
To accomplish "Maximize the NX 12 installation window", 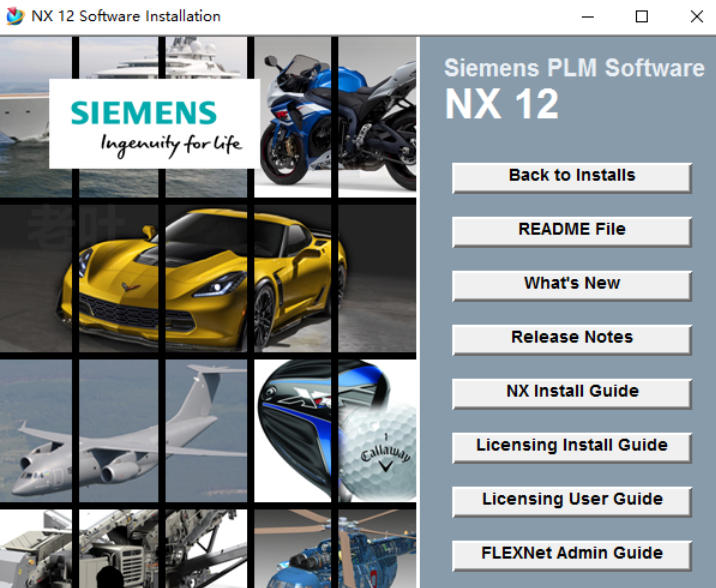I will pos(641,16).
